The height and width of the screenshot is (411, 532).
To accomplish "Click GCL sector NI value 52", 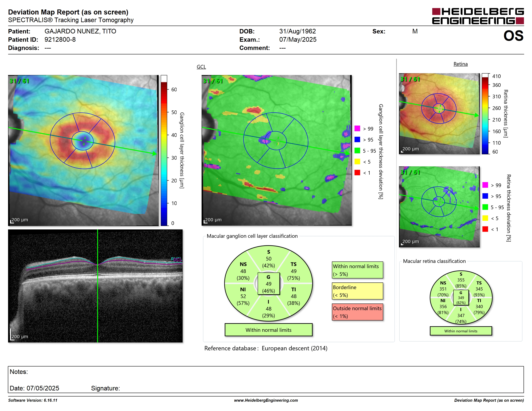I will pyautogui.click(x=243, y=296).
